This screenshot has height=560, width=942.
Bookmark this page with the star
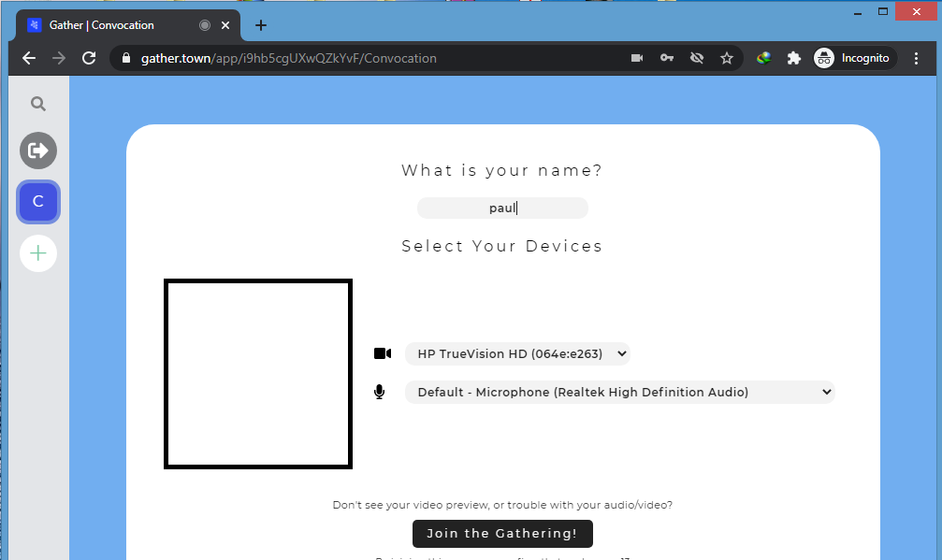(x=727, y=58)
